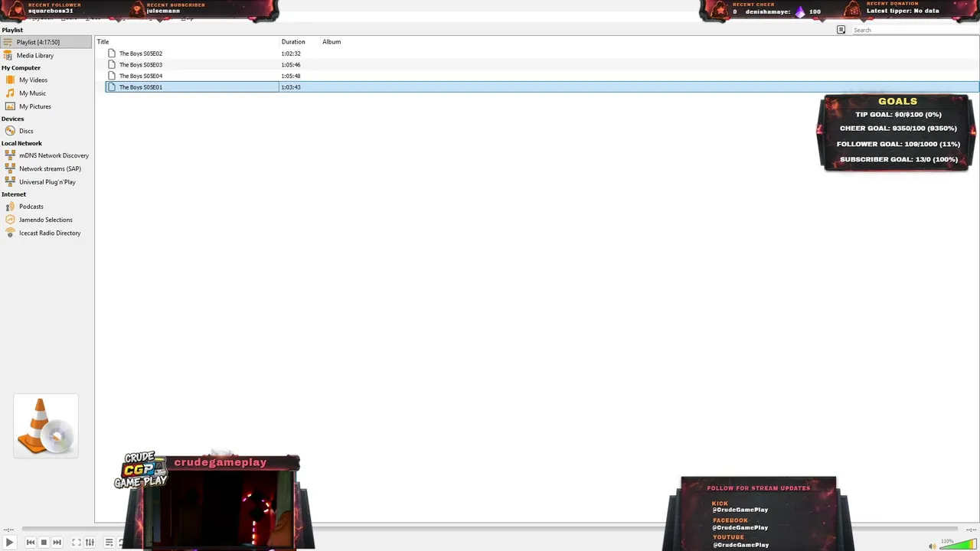Start playback with the Play button

point(9,542)
